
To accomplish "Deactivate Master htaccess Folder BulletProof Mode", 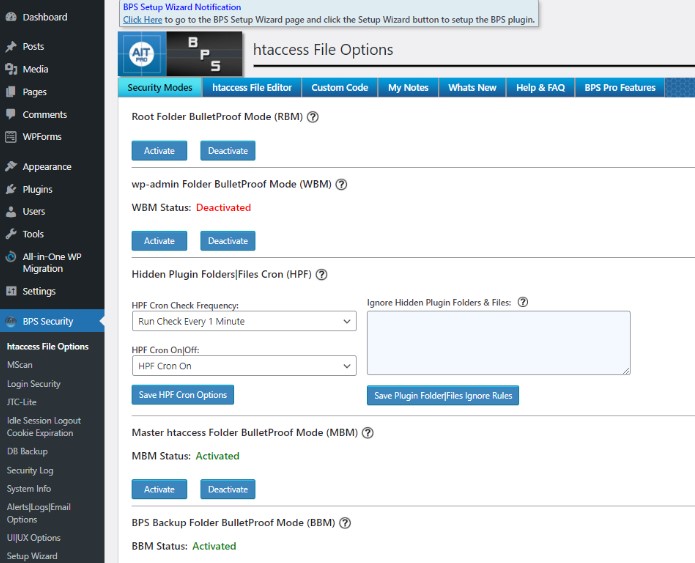I will coord(228,489).
